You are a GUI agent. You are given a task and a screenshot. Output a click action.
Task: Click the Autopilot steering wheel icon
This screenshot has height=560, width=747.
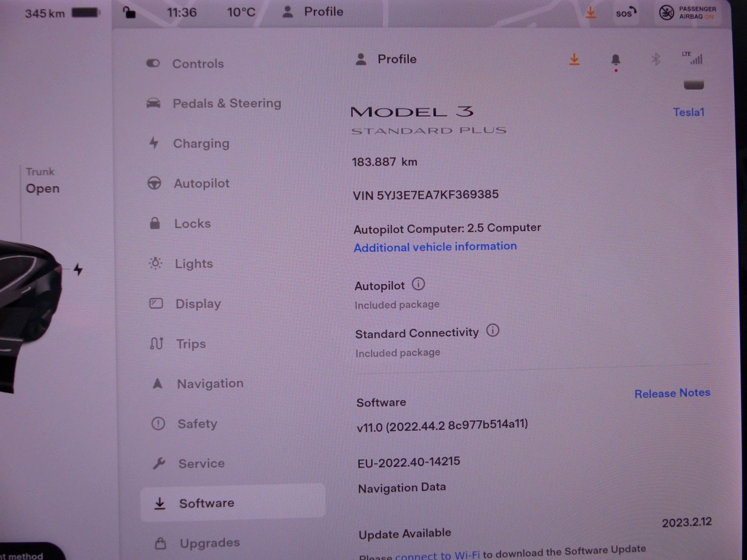(155, 183)
